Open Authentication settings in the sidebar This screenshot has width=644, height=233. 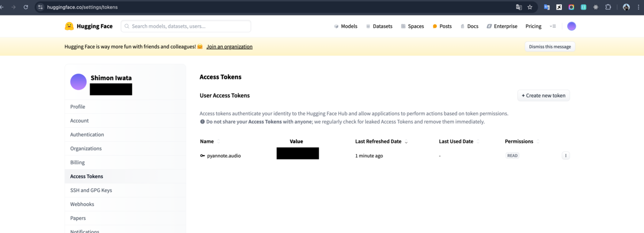125,135
